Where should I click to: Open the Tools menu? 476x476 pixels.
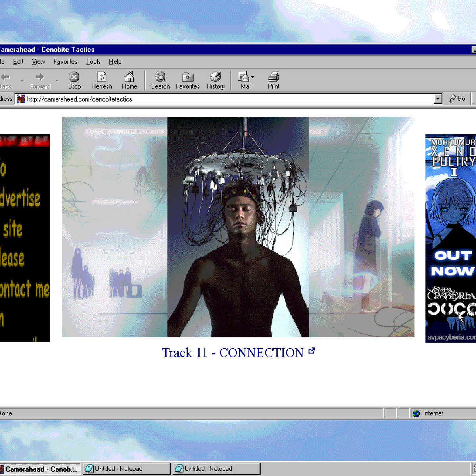coord(93,62)
